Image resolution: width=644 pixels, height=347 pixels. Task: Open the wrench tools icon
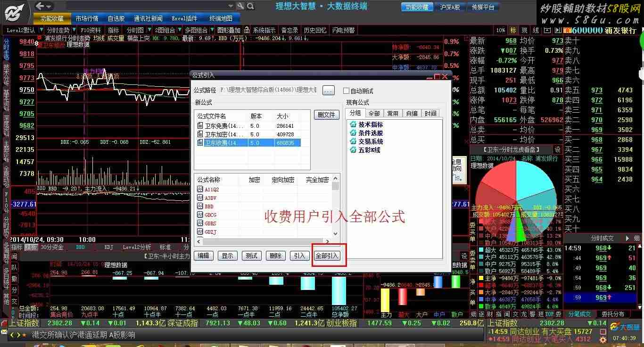[240, 6]
